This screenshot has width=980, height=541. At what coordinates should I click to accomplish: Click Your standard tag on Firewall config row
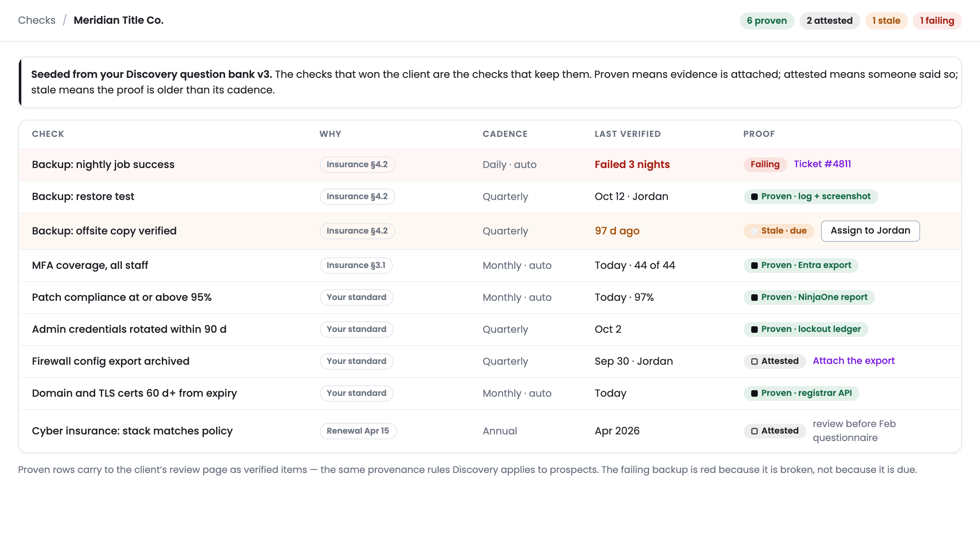tap(356, 361)
